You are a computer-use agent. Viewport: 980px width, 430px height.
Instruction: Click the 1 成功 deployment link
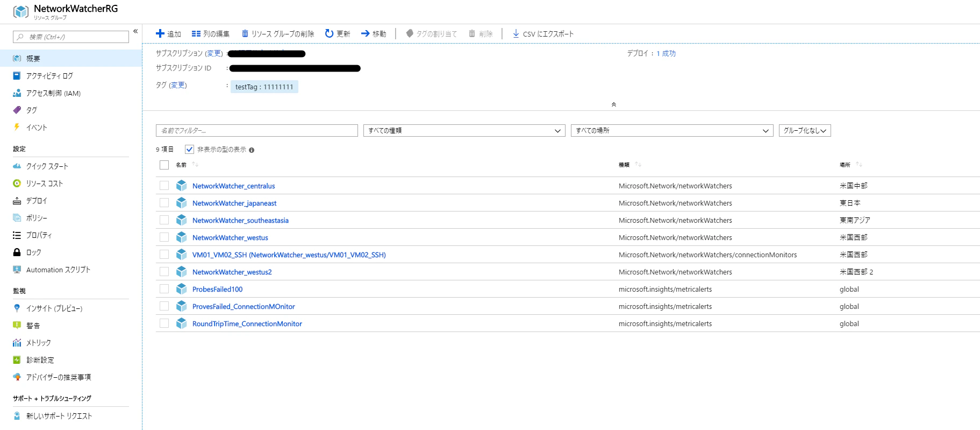click(666, 54)
